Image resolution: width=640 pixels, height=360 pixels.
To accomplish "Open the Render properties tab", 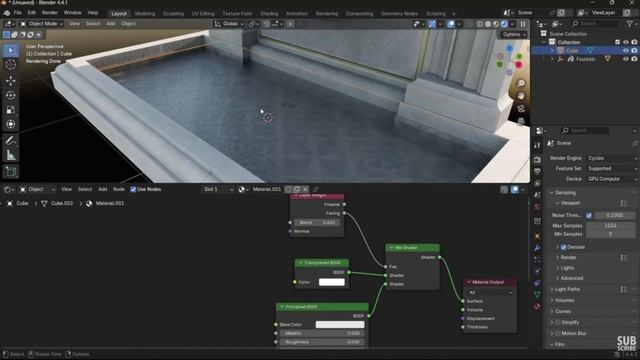I will 538,160.
